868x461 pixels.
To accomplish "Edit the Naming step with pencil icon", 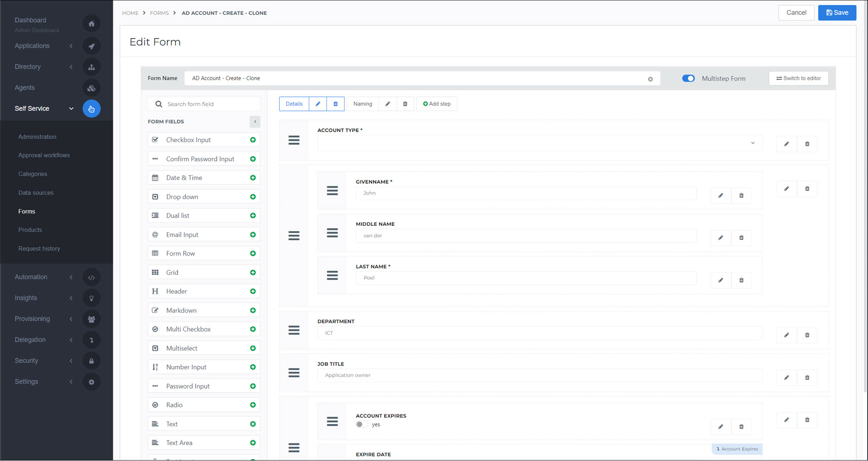I will click(x=387, y=104).
